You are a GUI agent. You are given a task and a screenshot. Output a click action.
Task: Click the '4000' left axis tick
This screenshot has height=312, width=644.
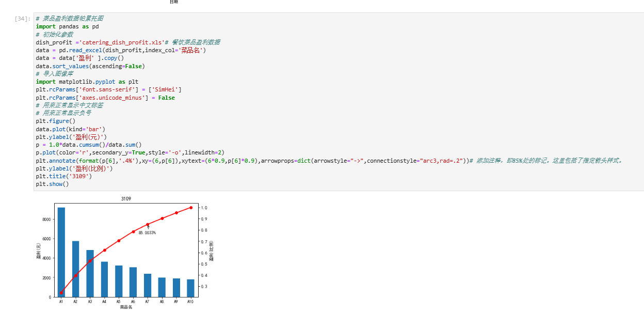[46, 258]
